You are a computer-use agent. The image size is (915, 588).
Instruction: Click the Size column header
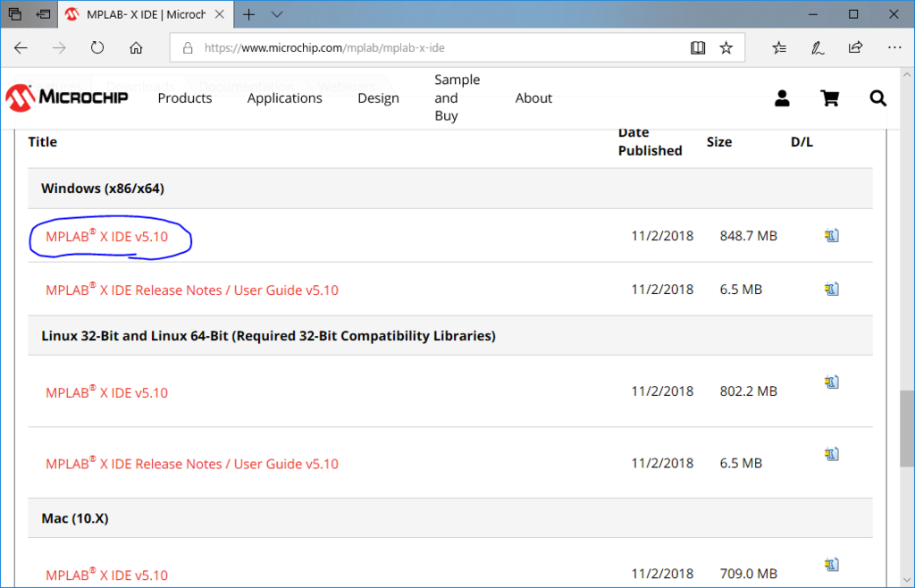coord(719,142)
